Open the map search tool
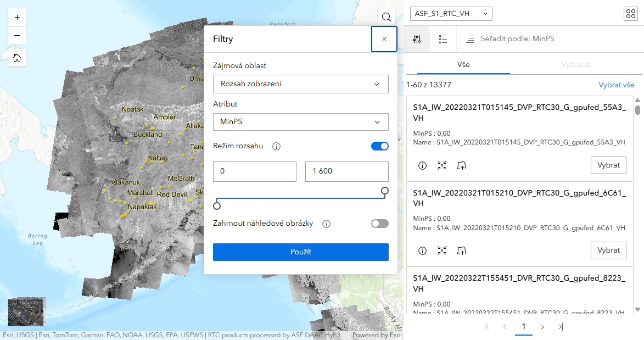This screenshot has height=340, width=644. point(386,17)
